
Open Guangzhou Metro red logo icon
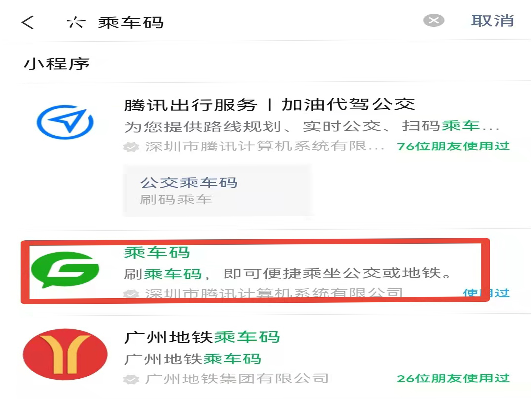(65, 354)
